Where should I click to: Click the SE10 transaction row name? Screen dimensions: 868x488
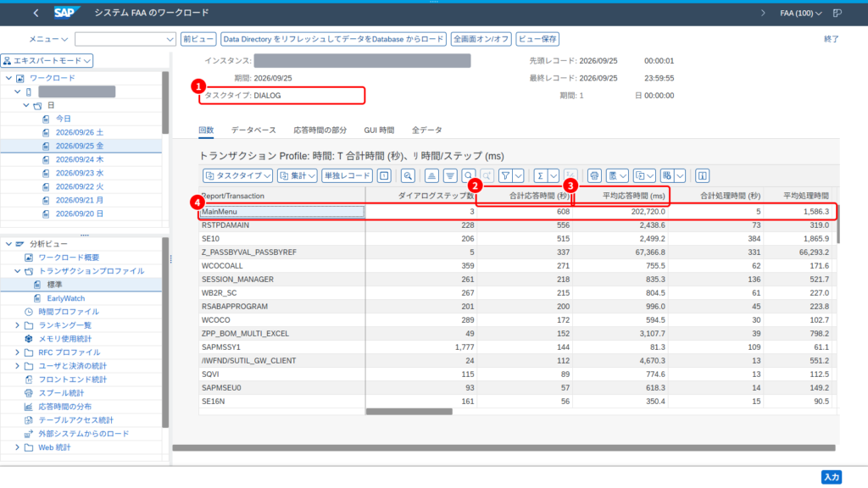tap(210, 238)
